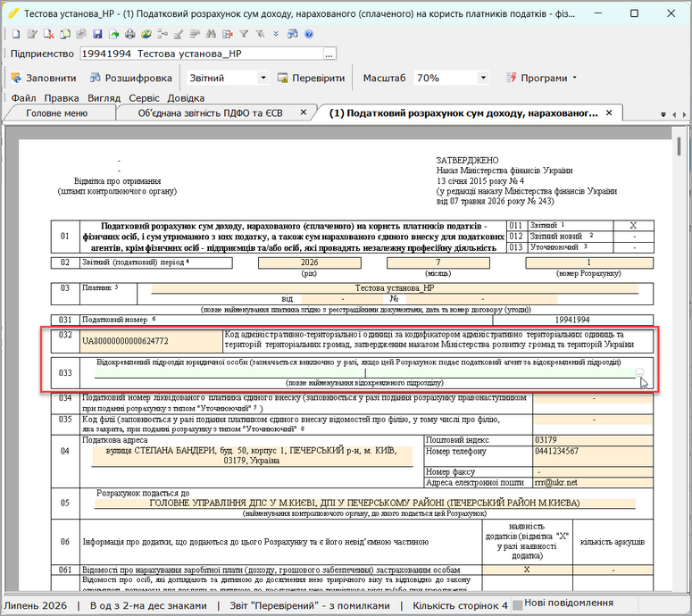This screenshot has width=692, height=616.
Task: Apply filter using the funnel icon
Action: pos(244,34)
